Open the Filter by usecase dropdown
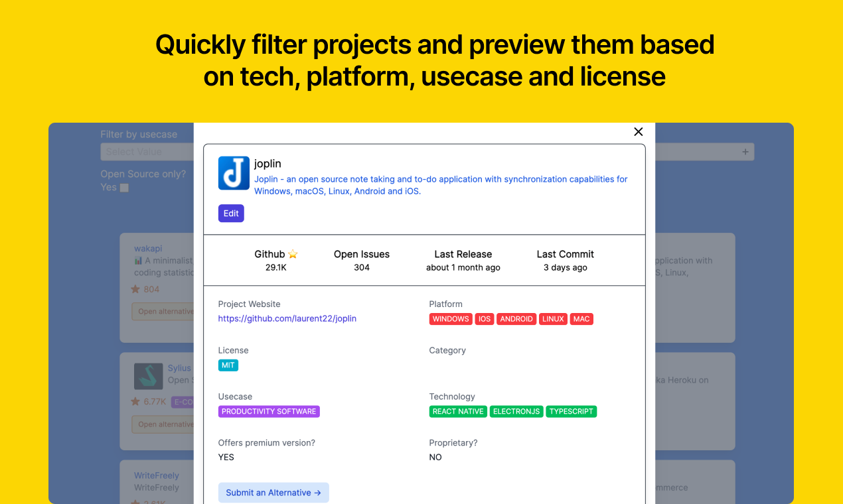 (147, 152)
